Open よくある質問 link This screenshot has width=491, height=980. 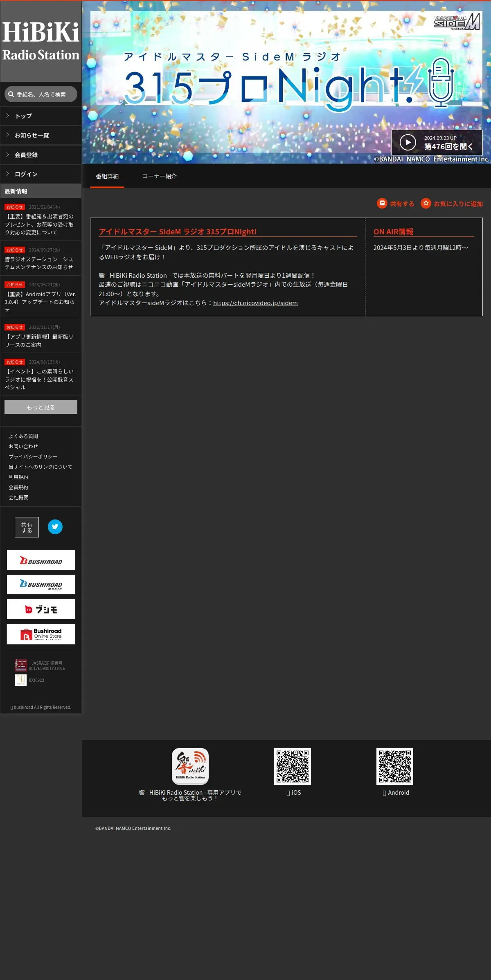[23, 436]
